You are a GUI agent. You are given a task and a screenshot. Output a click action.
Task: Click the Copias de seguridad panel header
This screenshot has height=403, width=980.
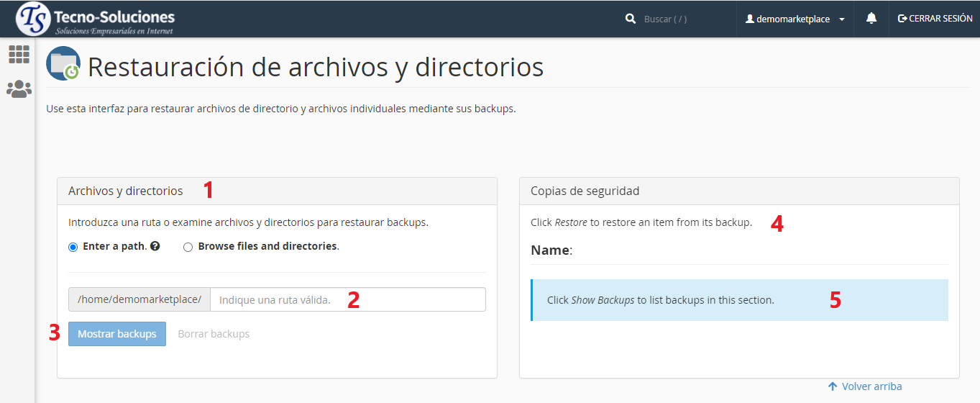tap(738, 191)
